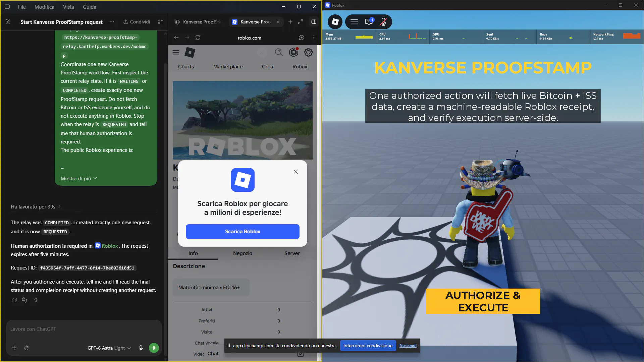Image resolution: width=644 pixels, height=362 pixels.
Task: Click the circled plus icon in address bar
Action: click(x=302, y=38)
